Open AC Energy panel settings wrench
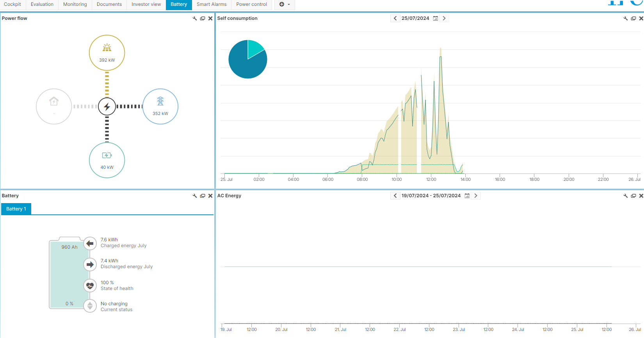Screen dimensions: 644x338 [x=626, y=196]
